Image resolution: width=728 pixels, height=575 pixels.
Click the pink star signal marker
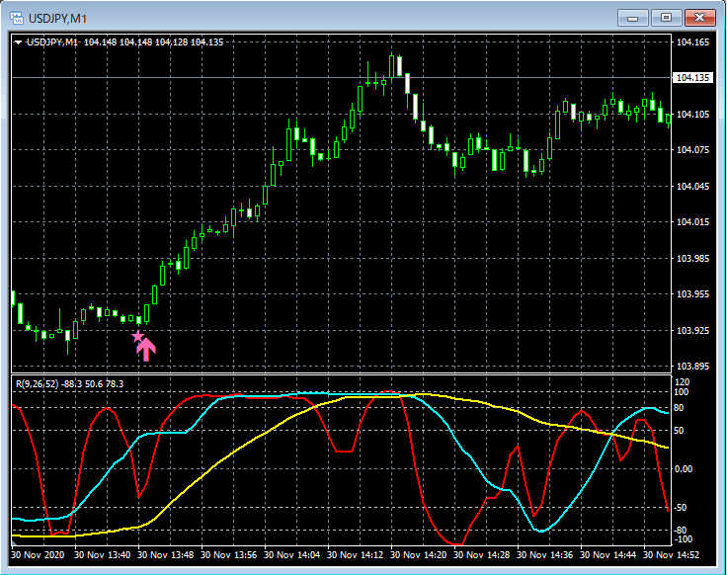(137, 336)
